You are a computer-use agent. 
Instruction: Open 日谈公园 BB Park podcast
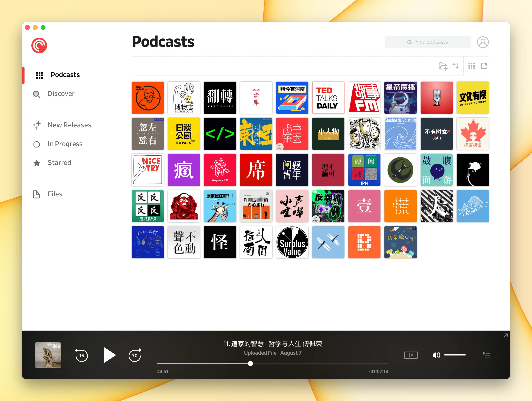point(184,134)
